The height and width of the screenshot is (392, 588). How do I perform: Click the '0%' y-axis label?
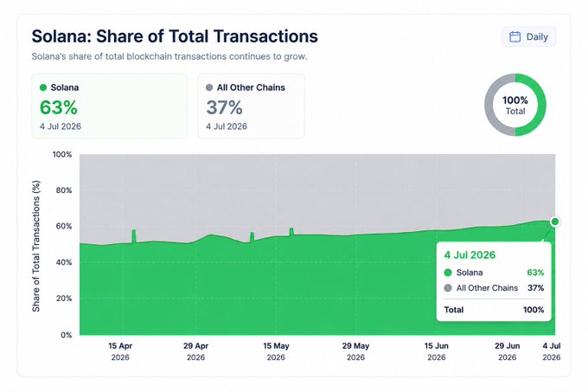[67, 335]
